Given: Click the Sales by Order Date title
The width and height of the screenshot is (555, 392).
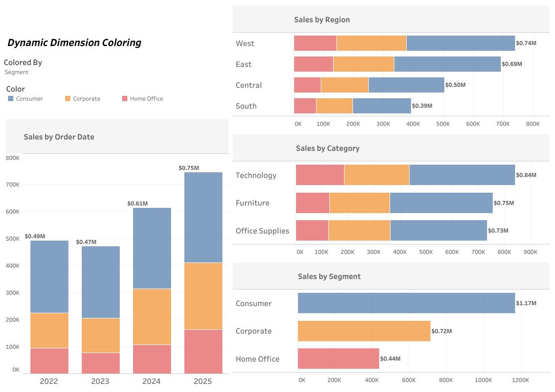Looking at the screenshot, I should coord(59,137).
